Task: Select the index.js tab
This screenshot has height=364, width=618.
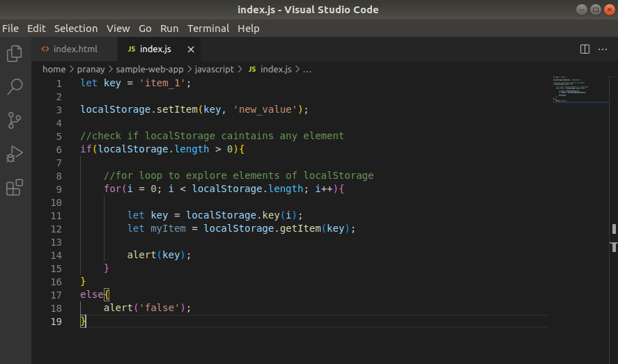Action: [x=159, y=49]
